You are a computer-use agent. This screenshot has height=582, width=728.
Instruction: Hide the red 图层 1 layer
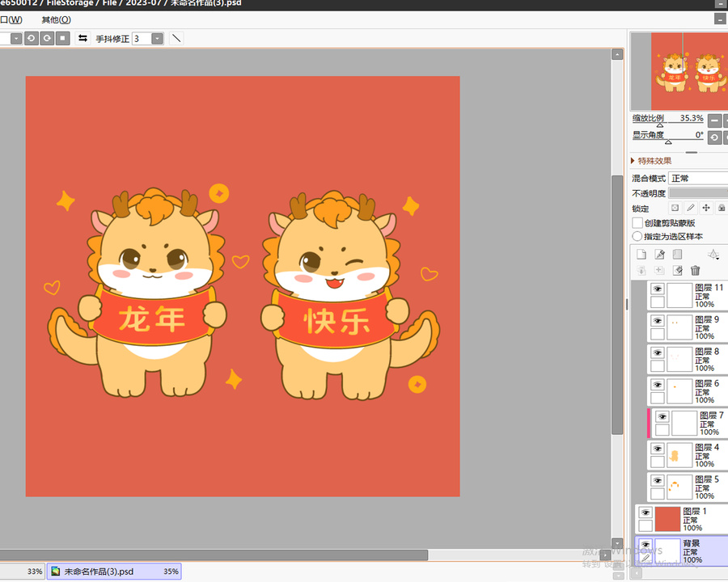click(x=645, y=512)
